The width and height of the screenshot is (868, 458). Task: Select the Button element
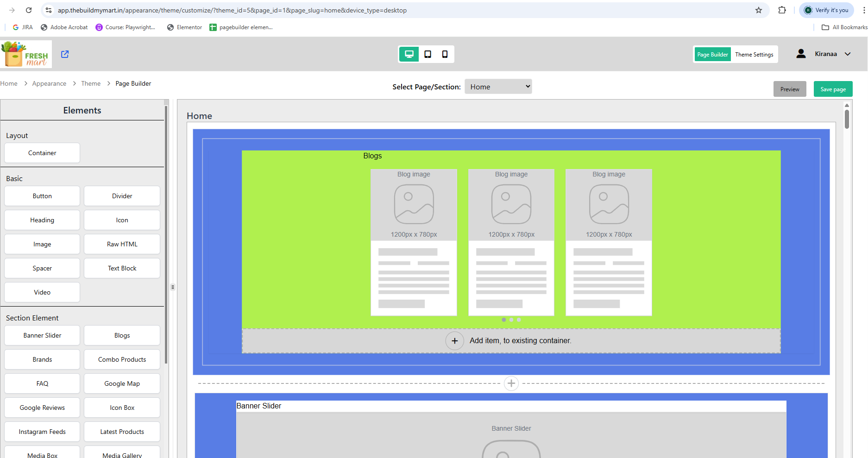42,196
